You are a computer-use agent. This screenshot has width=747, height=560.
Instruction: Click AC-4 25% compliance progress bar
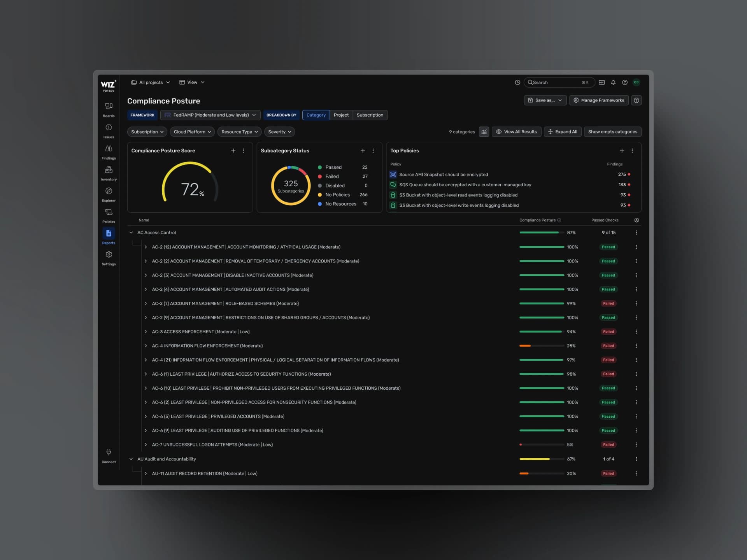coord(542,346)
